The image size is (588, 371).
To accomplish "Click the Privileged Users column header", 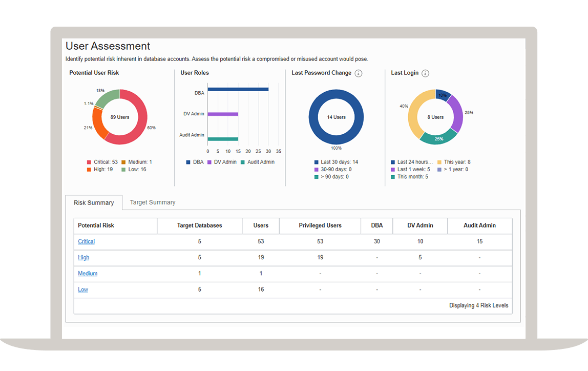I will tap(320, 225).
